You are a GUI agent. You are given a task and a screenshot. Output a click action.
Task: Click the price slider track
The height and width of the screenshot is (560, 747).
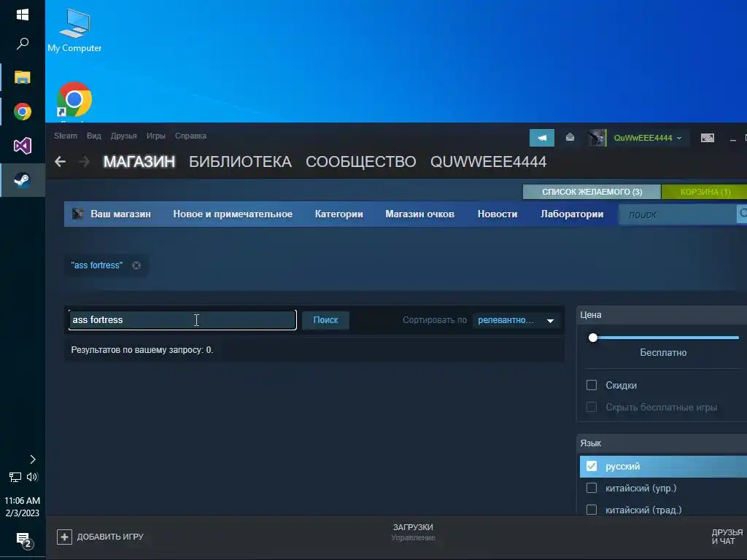point(667,338)
